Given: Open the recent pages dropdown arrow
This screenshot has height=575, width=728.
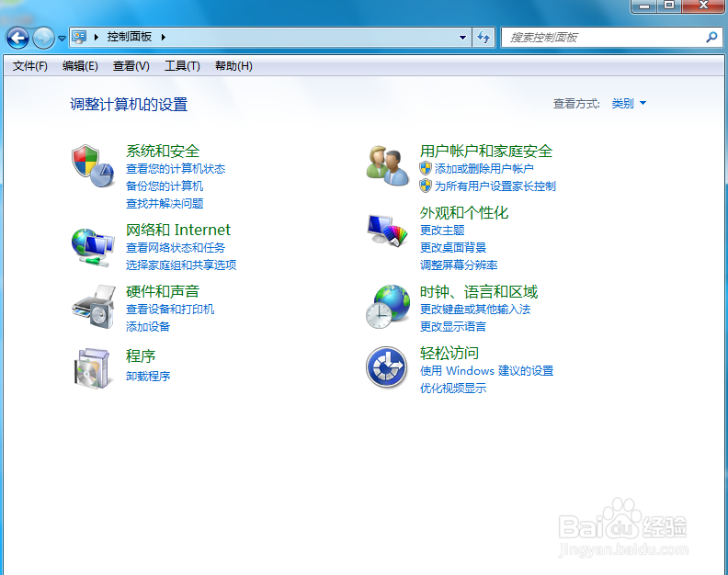Looking at the screenshot, I should coord(62,39).
